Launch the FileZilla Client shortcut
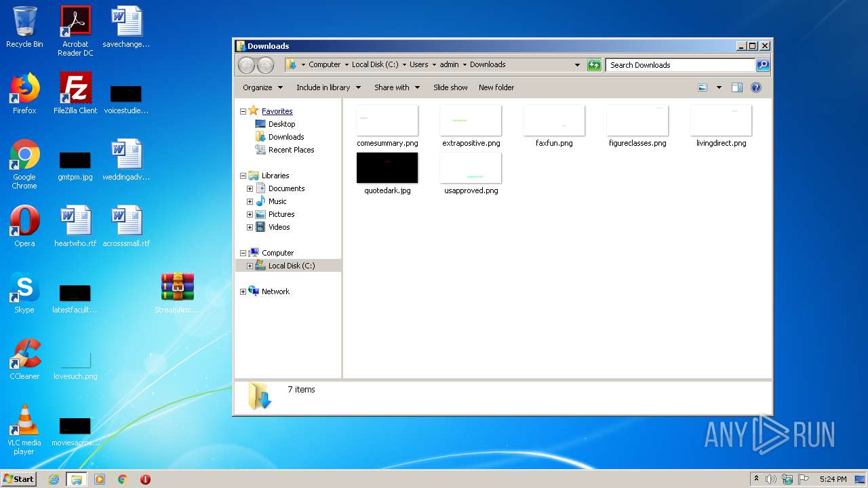The height and width of the screenshot is (488, 868). [75, 94]
